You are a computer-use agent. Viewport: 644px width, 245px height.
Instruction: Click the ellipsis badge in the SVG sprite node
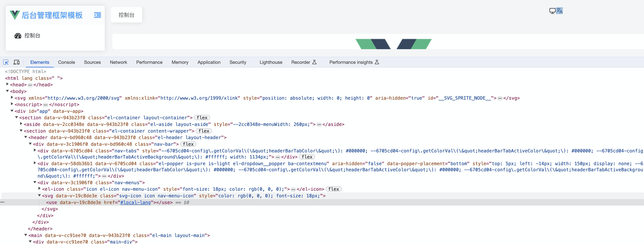pyautogui.click(x=500, y=98)
